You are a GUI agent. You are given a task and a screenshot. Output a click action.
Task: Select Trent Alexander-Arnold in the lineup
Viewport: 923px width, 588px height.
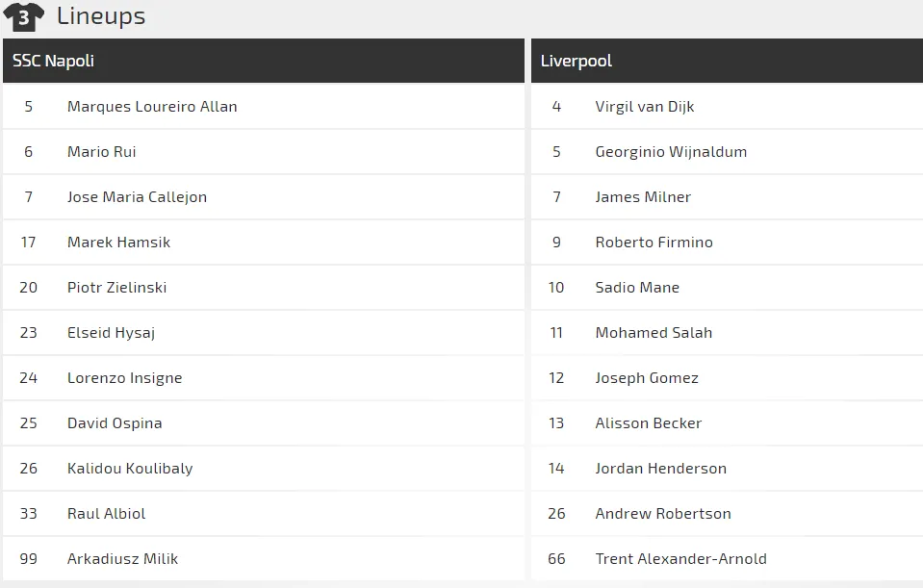(681, 559)
